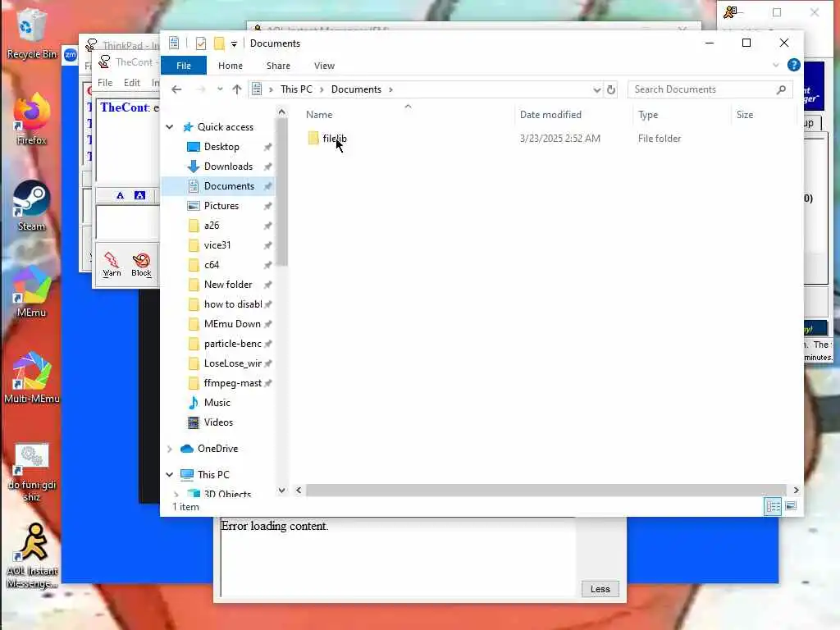This screenshot has height=630, width=840.
Task: Click the horizontal scrollbar in file list
Action: [546, 491]
